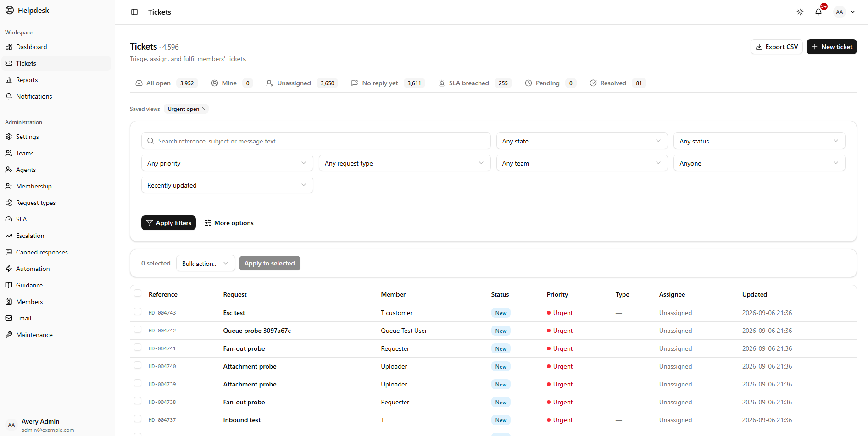This screenshot has width=868, height=436.
Task: Show More options for filters
Action: click(x=229, y=223)
